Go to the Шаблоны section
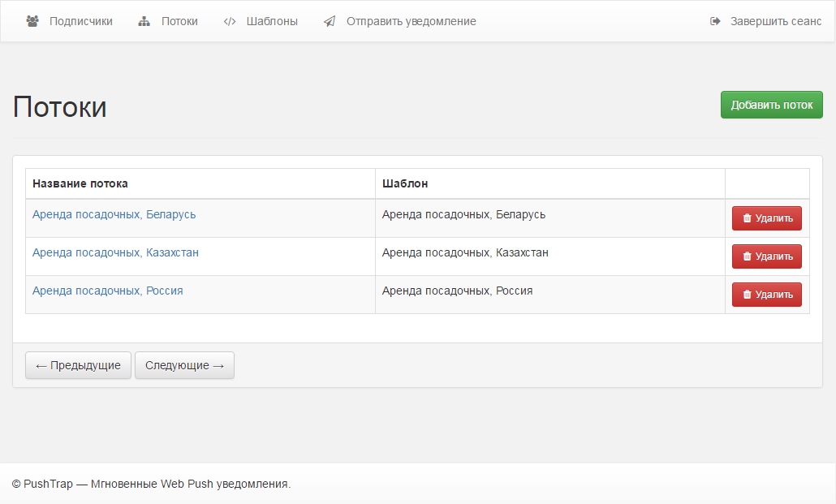836x504 pixels. coord(272,21)
